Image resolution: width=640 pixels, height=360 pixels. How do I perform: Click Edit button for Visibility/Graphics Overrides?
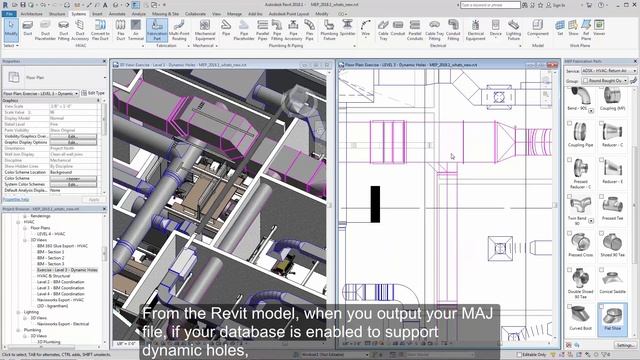pos(73,136)
